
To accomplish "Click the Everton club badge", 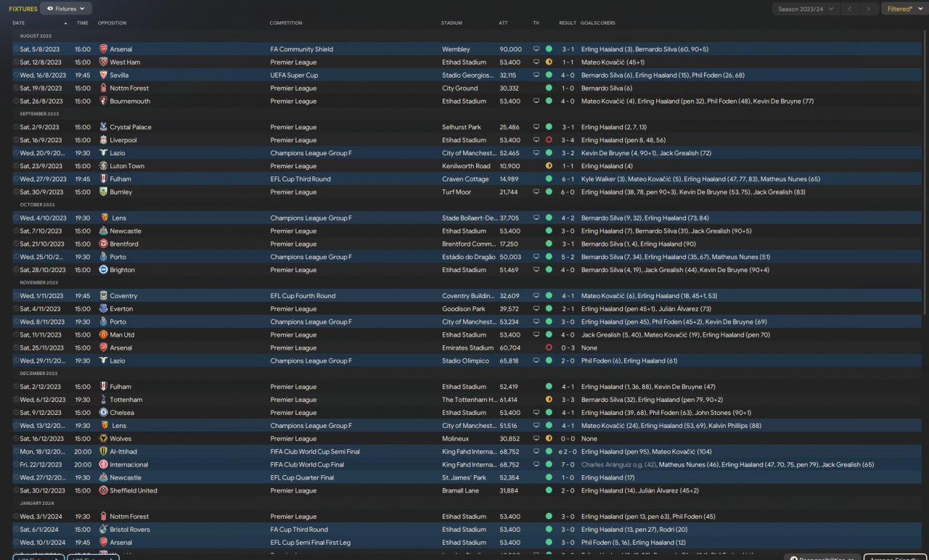I will [103, 309].
